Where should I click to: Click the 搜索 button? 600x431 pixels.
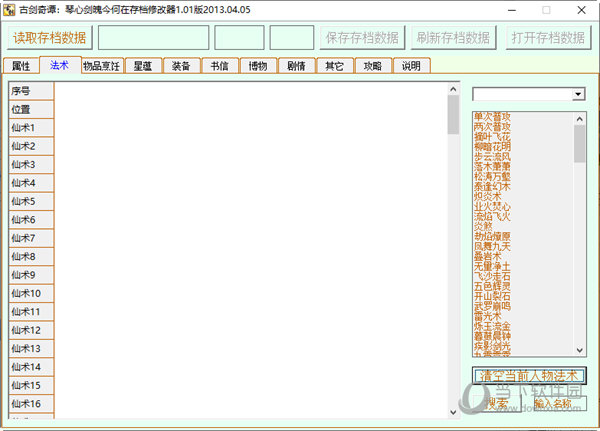pos(497,403)
